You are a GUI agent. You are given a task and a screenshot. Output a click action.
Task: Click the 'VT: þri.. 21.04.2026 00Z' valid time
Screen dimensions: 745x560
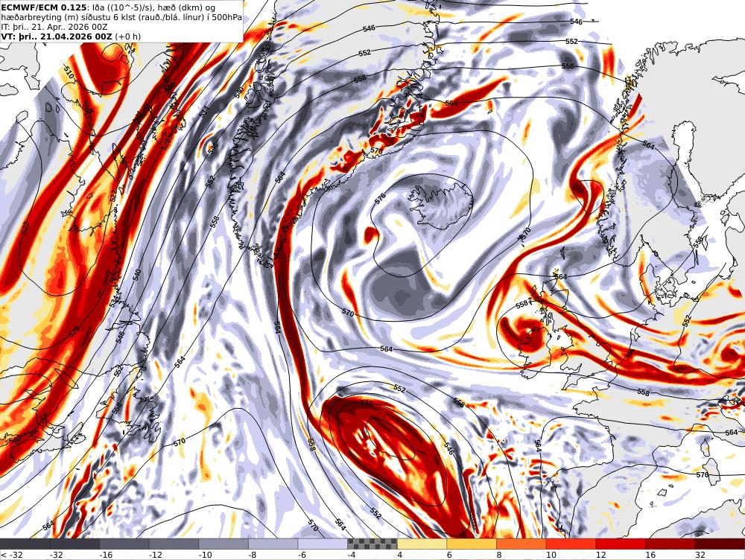(57, 36)
